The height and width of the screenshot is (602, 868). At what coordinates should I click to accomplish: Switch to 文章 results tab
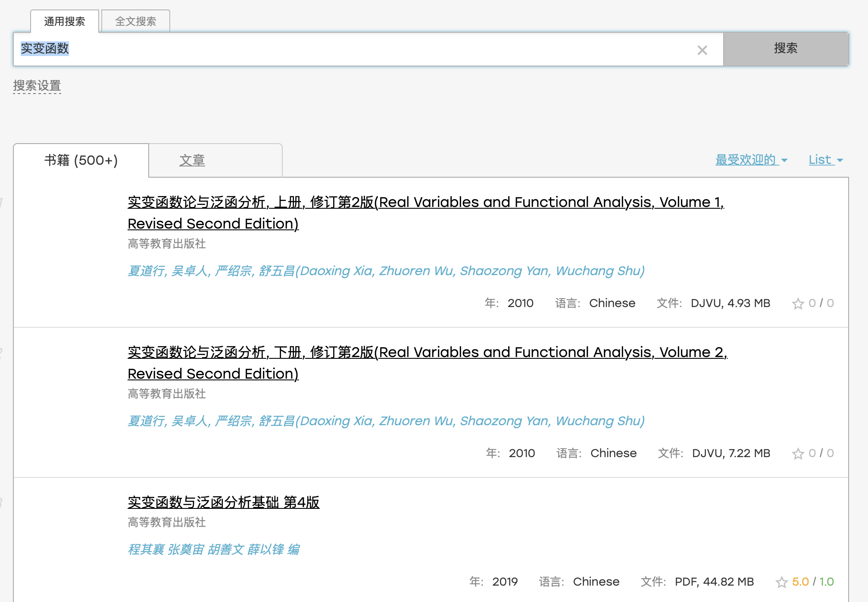tap(192, 160)
